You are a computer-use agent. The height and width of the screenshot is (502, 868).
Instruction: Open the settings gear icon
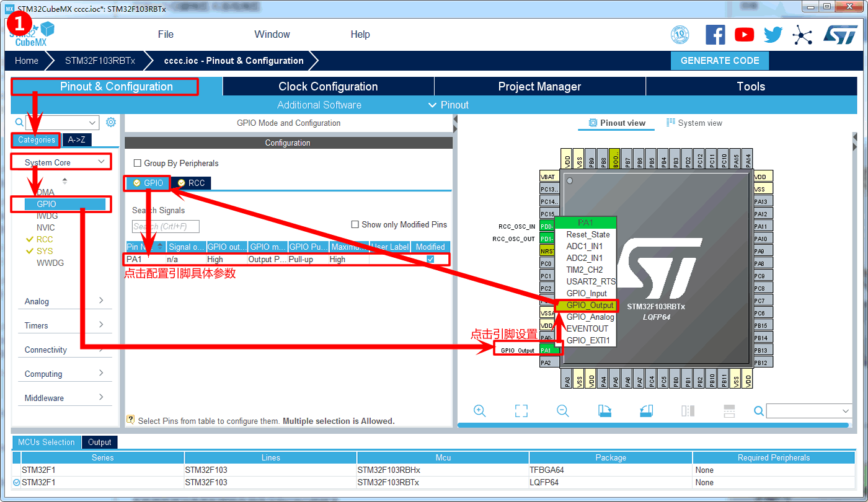point(111,122)
